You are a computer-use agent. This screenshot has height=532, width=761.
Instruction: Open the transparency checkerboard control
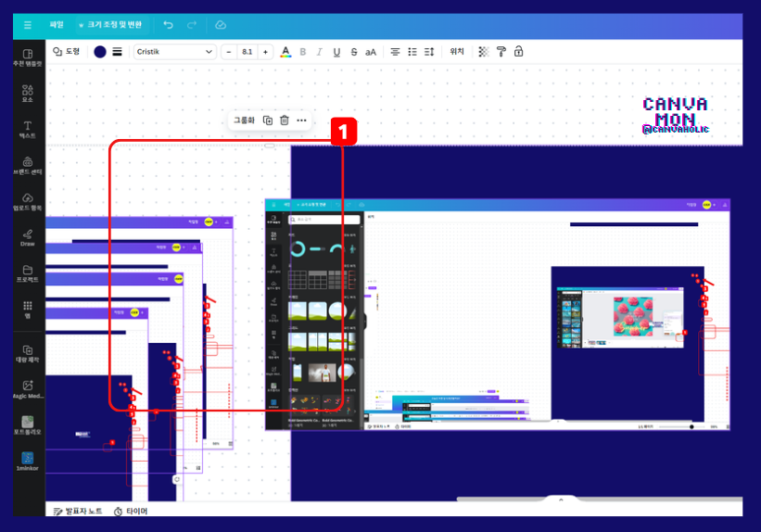tap(484, 52)
